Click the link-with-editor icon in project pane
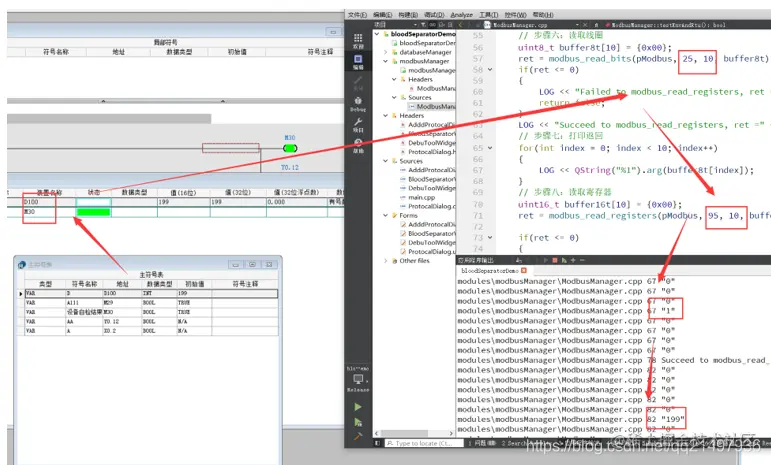The image size is (771, 465). coord(432,25)
